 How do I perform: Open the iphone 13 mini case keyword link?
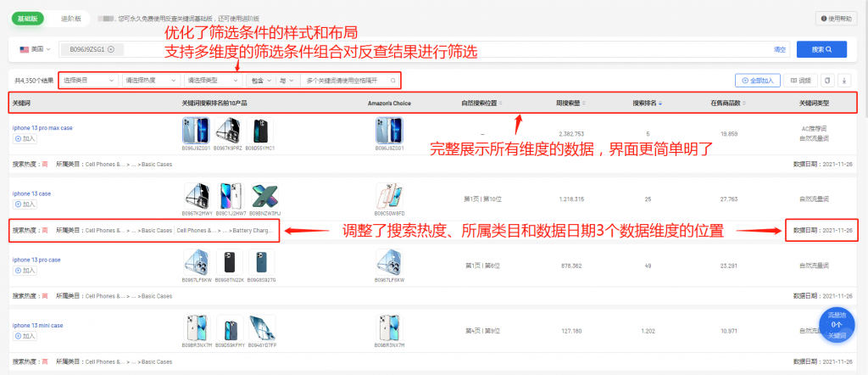[x=37, y=326]
